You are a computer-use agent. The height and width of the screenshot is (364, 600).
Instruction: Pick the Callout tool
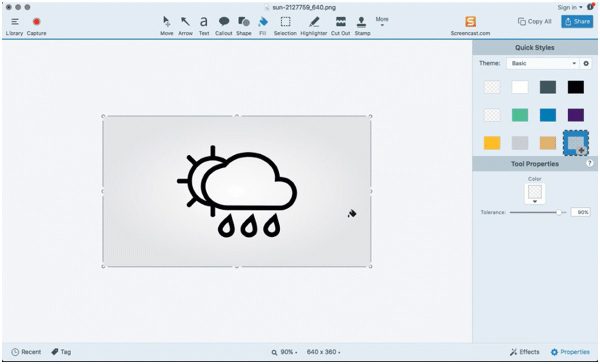[223, 26]
